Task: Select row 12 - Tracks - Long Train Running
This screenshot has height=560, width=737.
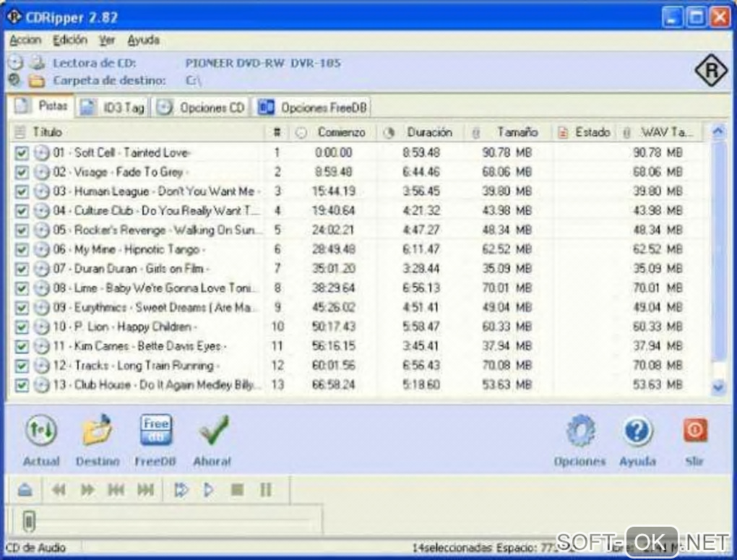Action: (x=357, y=366)
